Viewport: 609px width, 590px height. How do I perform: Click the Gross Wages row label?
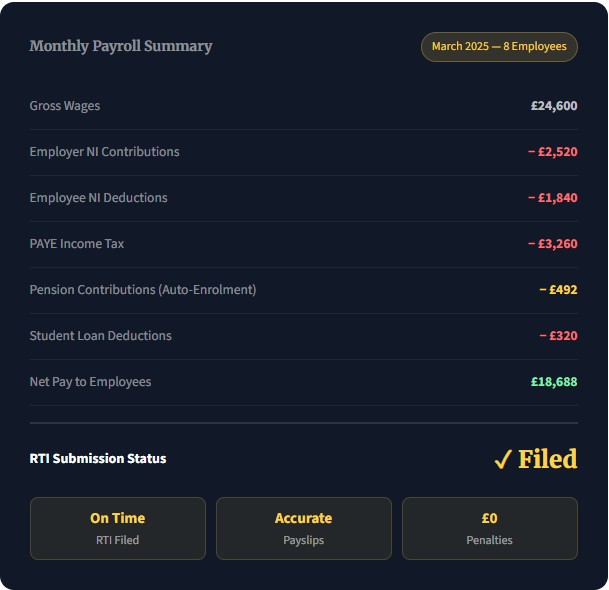coord(65,106)
